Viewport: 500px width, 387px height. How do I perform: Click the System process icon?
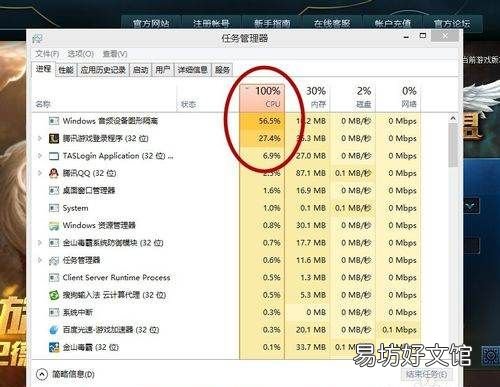click(x=54, y=208)
